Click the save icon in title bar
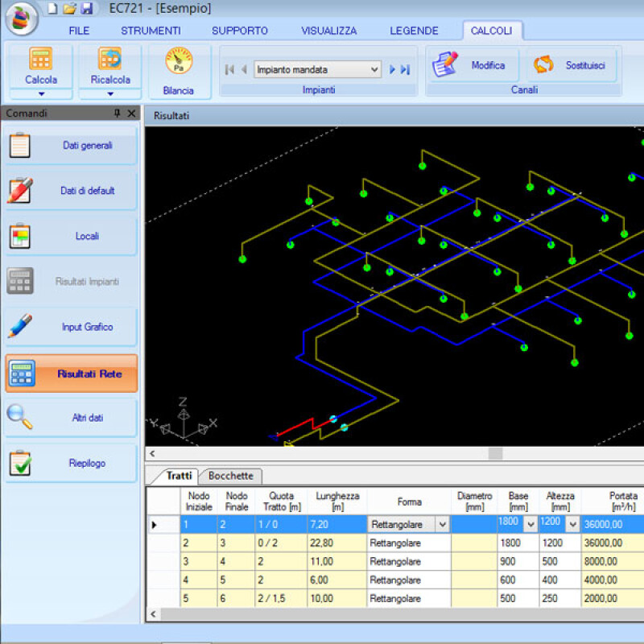The height and width of the screenshot is (644, 644). click(x=86, y=9)
